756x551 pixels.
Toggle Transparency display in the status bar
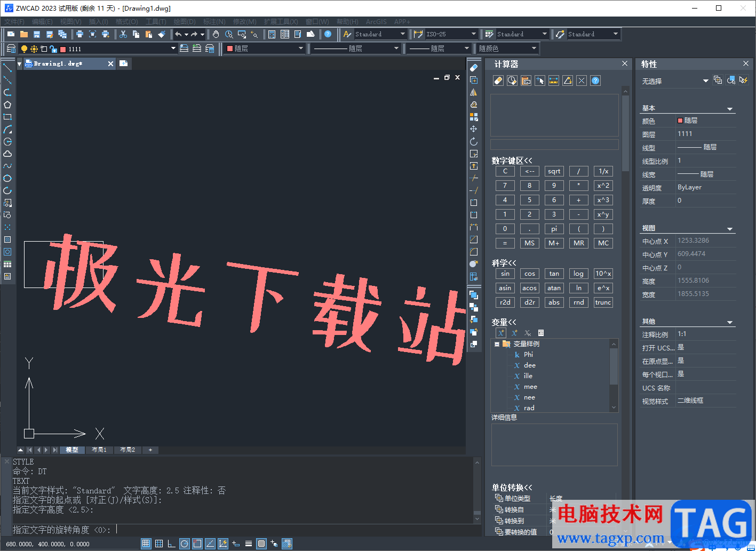[261, 544]
